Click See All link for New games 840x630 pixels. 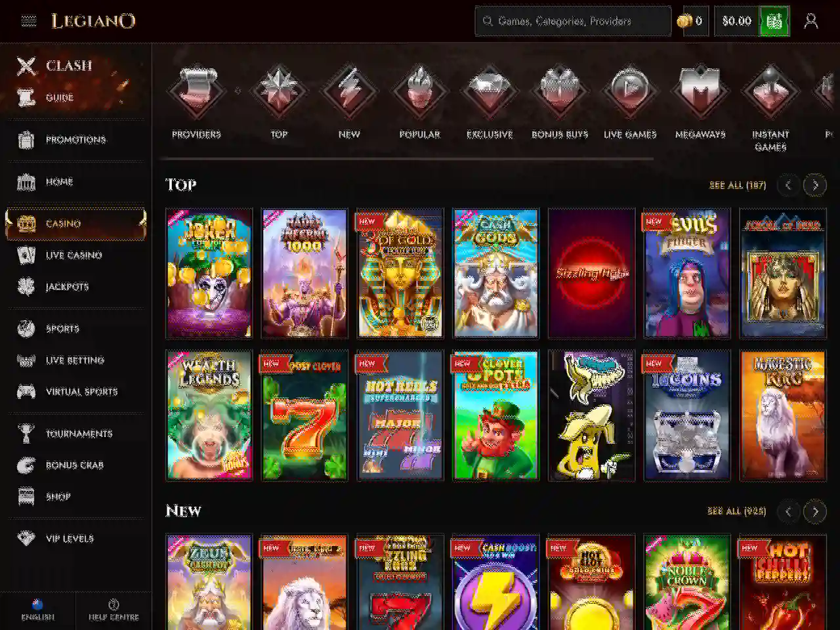point(736,511)
